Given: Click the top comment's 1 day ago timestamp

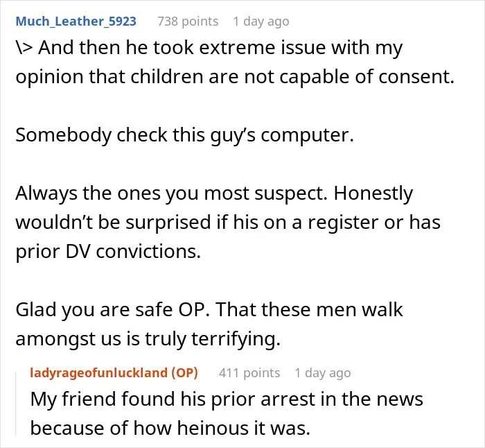Looking at the screenshot, I should (261, 21).
